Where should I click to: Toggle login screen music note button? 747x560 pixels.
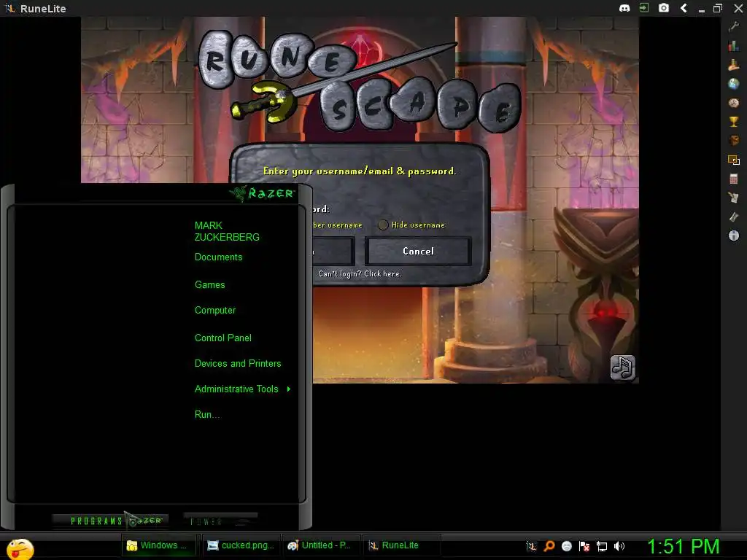[623, 367]
